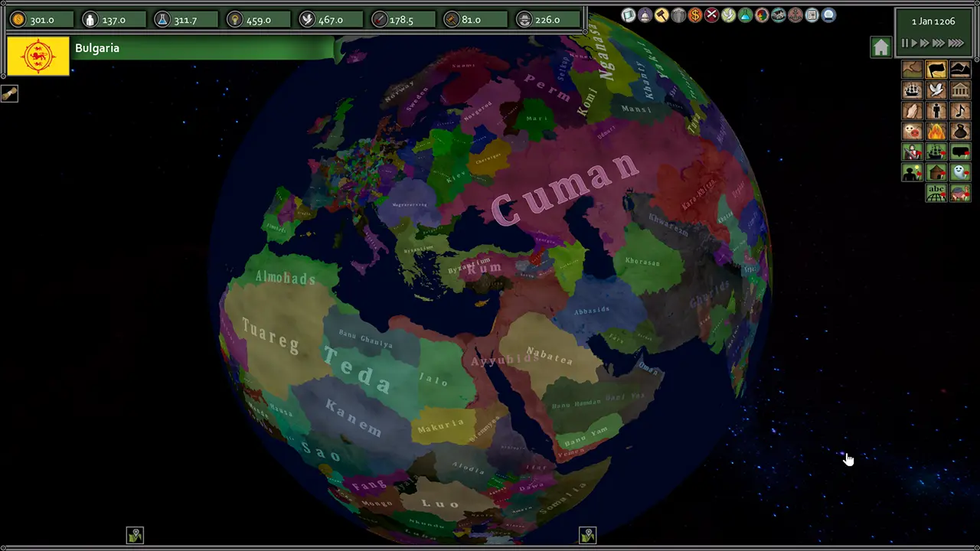Open the diplomacy dove round icon

point(728,15)
